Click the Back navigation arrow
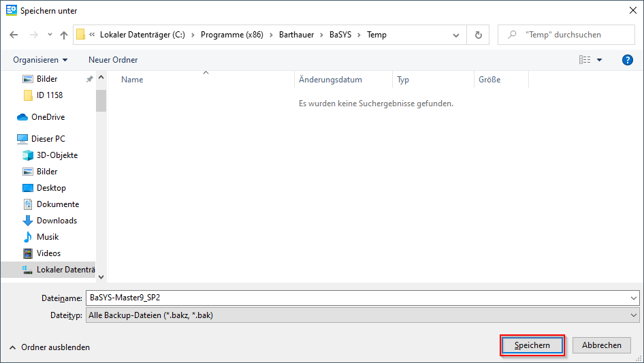 coord(14,35)
